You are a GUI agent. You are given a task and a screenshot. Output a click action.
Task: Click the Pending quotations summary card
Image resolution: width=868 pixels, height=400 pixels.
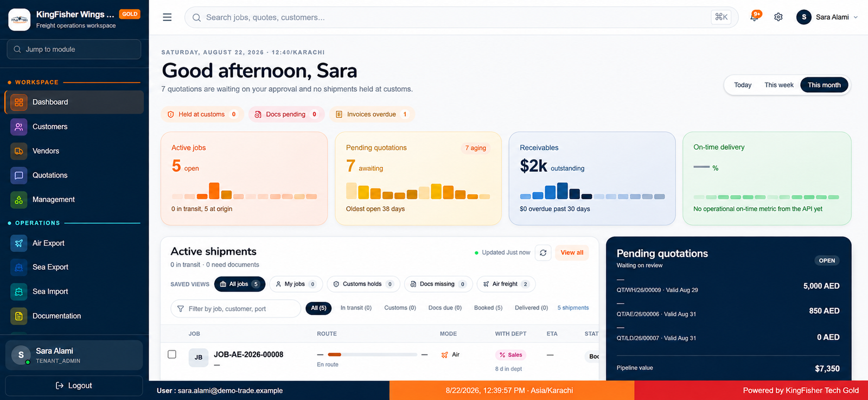tap(418, 179)
